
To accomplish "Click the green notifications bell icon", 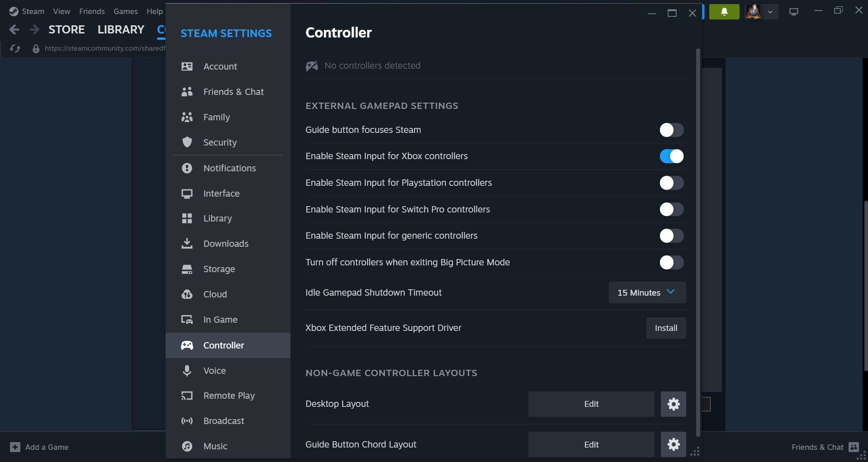I will [x=724, y=12].
